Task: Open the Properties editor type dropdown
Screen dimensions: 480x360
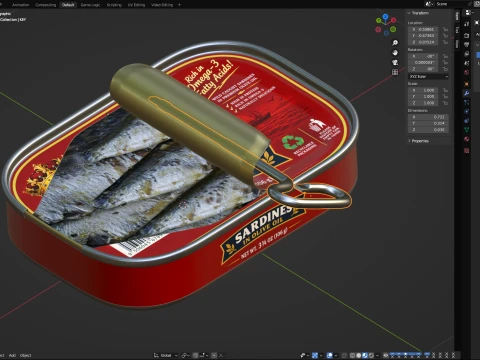Action: pyautogui.click(x=469, y=13)
